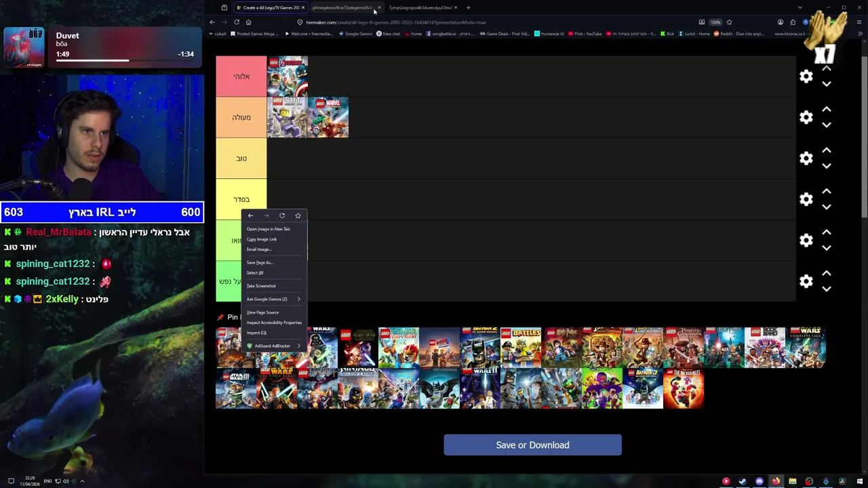Open settings gear for the bottom tier row
The height and width of the screenshot is (488, 868).
pyautogui.click(x=806, y=281)
